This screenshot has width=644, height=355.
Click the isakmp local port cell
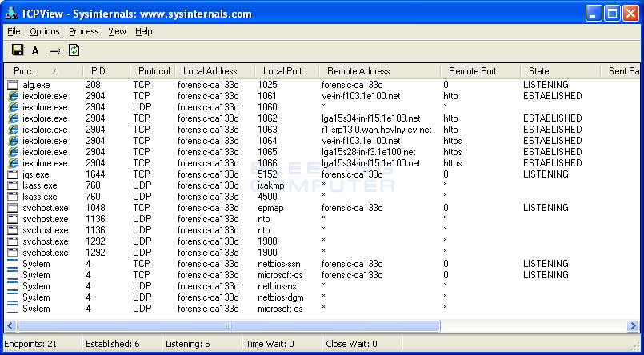272,185
